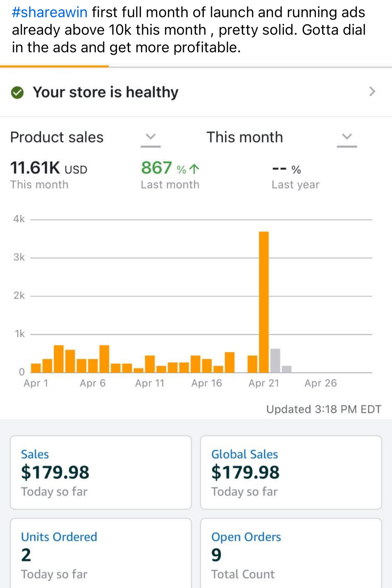
Task: Click the 11.61K USD sales total
Action: pos(49,168)
